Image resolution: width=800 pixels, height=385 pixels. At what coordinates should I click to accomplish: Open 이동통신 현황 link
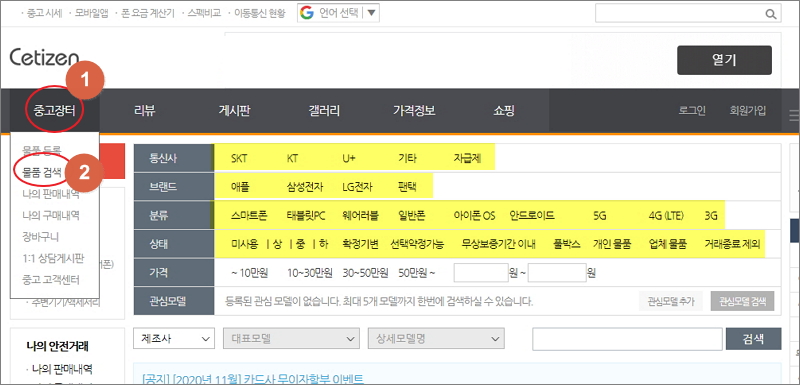[260, 13]
